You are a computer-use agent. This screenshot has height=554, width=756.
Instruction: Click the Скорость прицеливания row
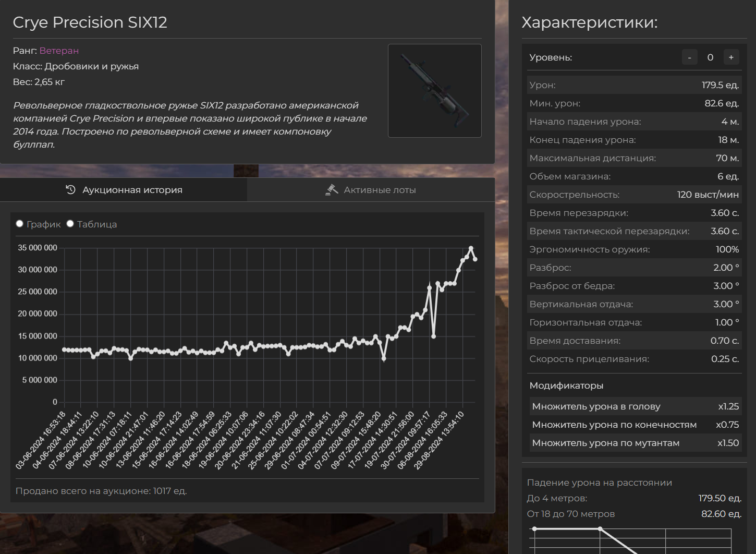click(634, 359)
